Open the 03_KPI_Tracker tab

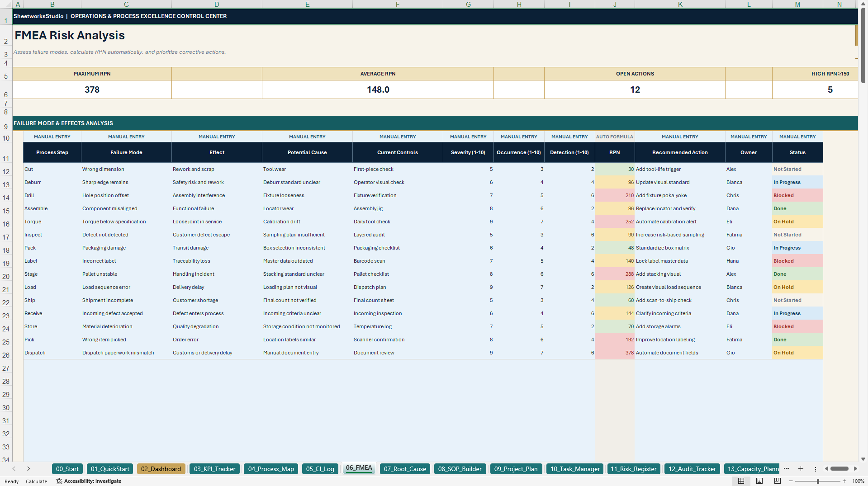tap(215, 469)
